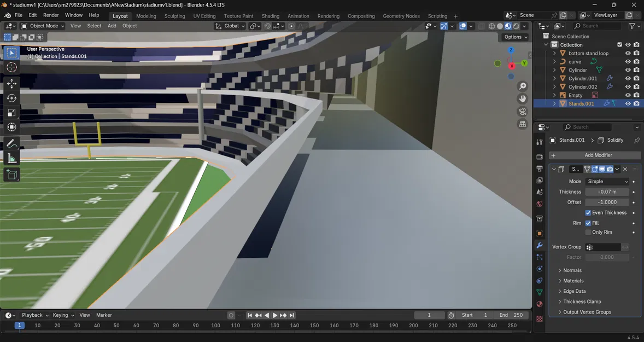Select solid viewport shading
Viewport: 644px width, 342px height.
pos(500,26)
